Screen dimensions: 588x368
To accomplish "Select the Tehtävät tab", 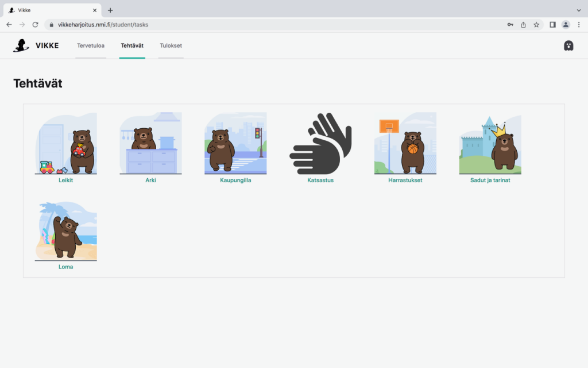I will tap(132, 45).
